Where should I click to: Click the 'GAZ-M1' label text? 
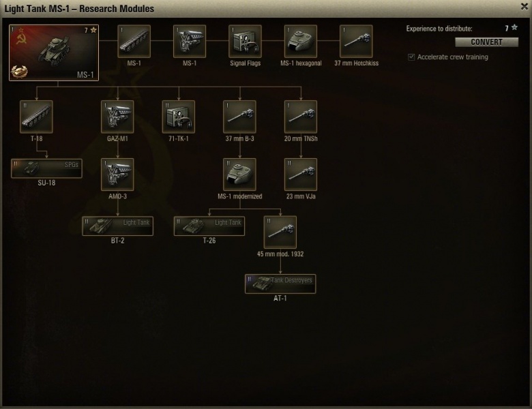tap(117, 138)
